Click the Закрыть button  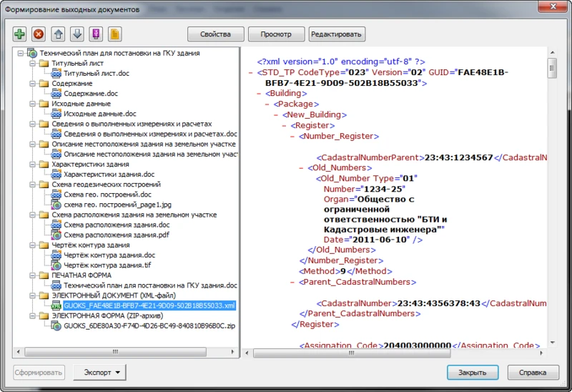[x=473, y=373]
